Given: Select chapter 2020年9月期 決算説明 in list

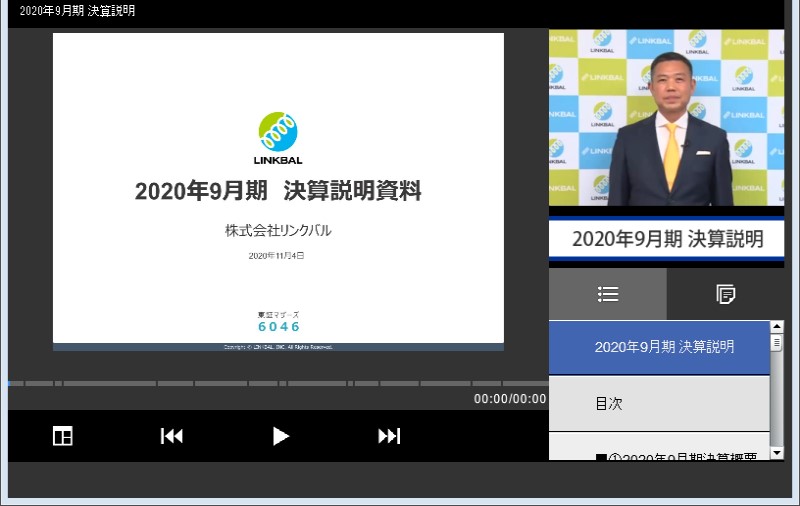Looking at the screenshot, I should click(659, 347).
